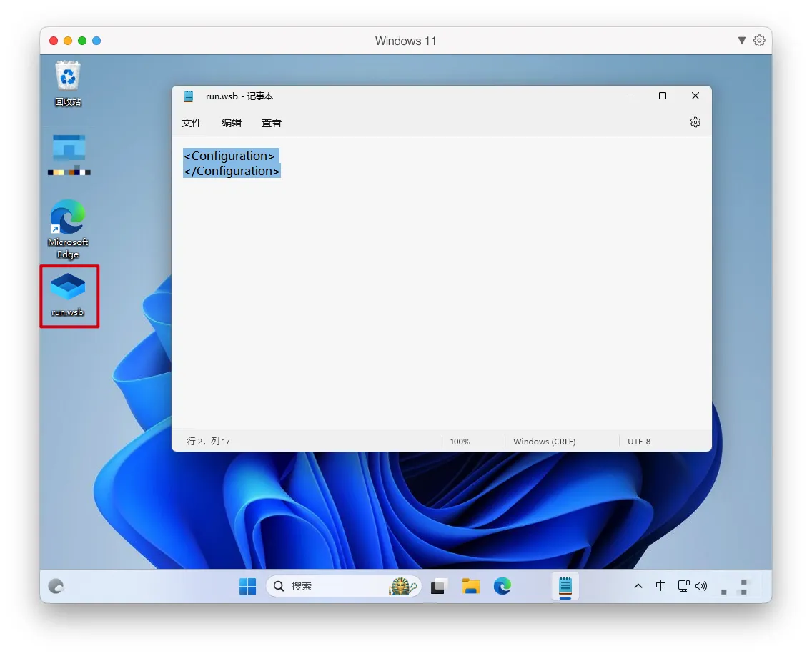Expand the VM title bar dropdown triangle
The image size is (812, 656).
point(741,41)
